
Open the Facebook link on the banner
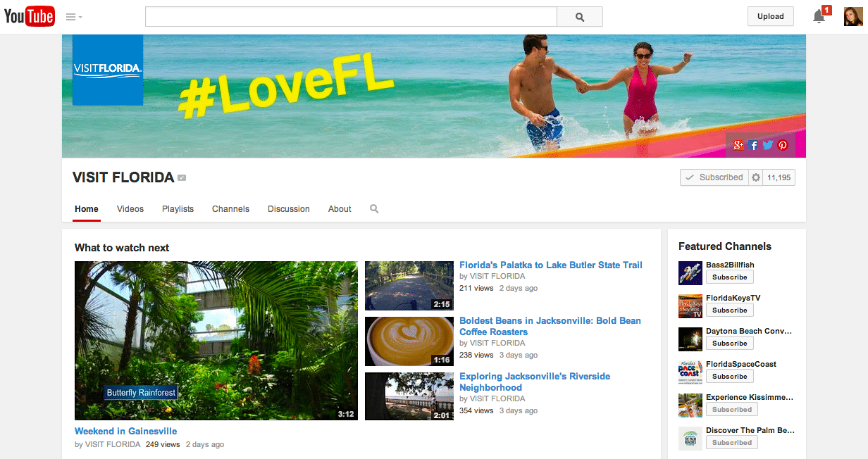click(x=753, y=145)
